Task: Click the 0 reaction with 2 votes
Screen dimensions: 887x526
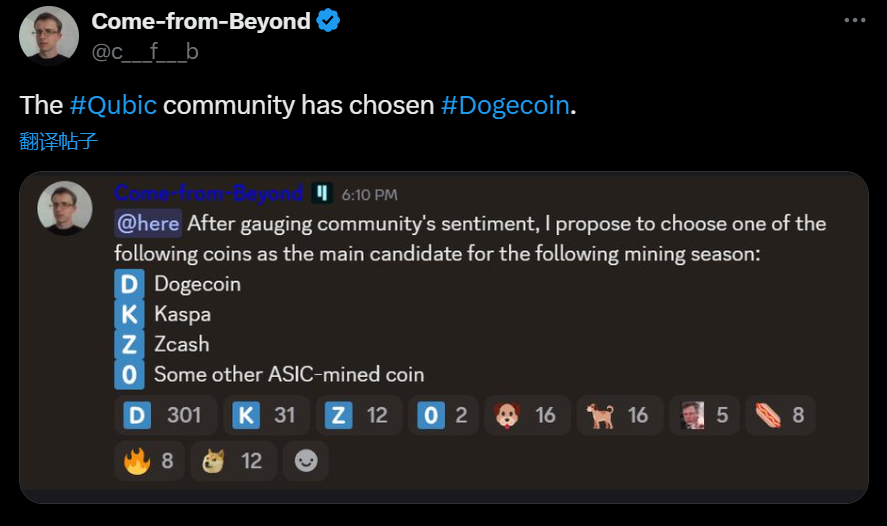Action: [x=442, y=415]
